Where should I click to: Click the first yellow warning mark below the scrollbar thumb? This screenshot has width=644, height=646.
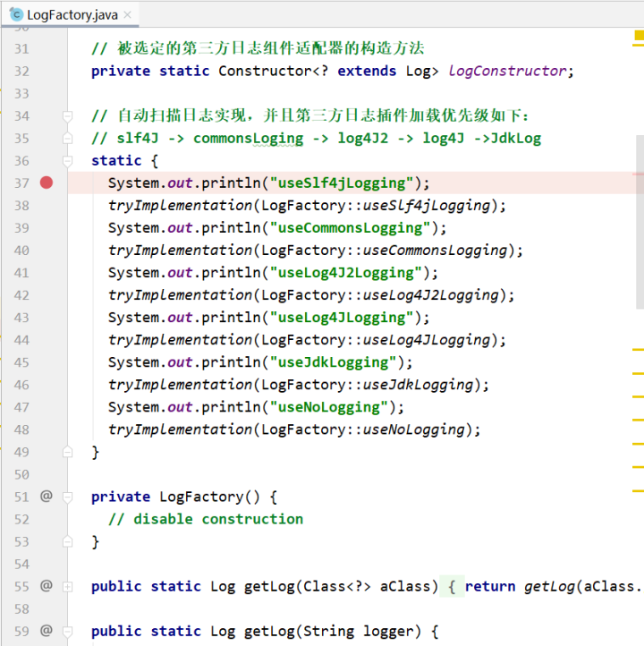coord(638,349)
